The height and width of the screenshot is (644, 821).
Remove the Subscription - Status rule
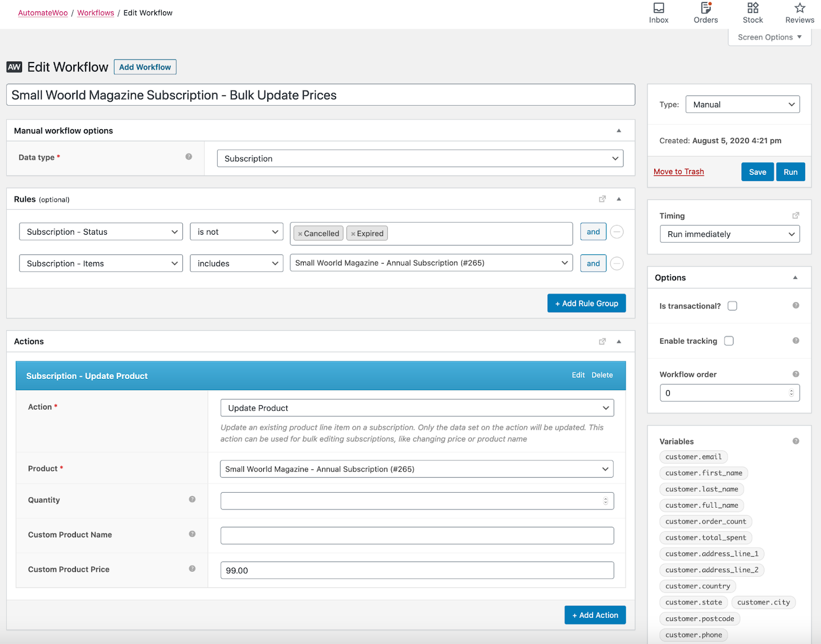coord(617,232)
